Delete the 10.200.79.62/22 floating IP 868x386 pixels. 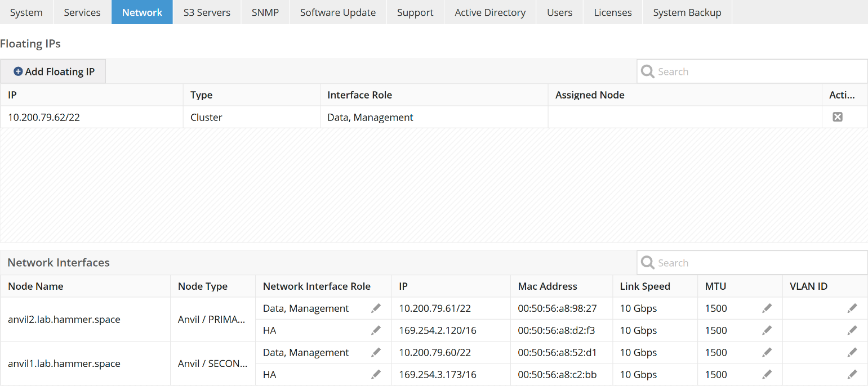838,117
